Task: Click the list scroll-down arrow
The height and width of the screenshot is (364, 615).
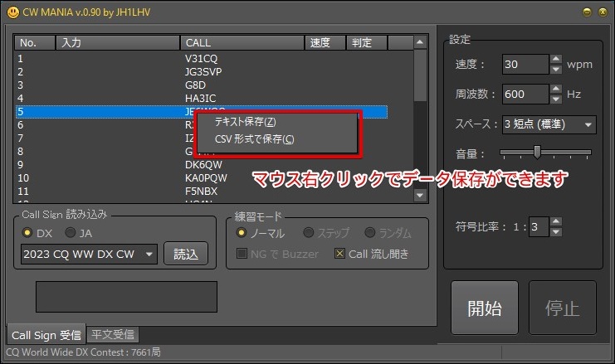Action: [420, 195]
